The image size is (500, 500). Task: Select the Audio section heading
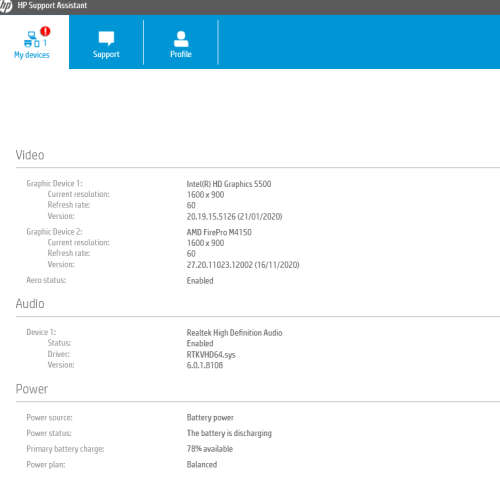pyautogui.click(x=30, y=304)
